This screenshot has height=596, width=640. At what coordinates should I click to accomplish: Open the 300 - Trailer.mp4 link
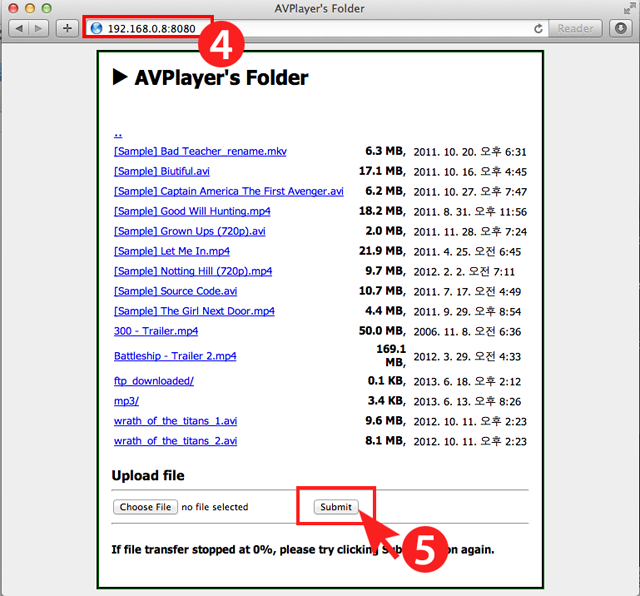[156, 331]
